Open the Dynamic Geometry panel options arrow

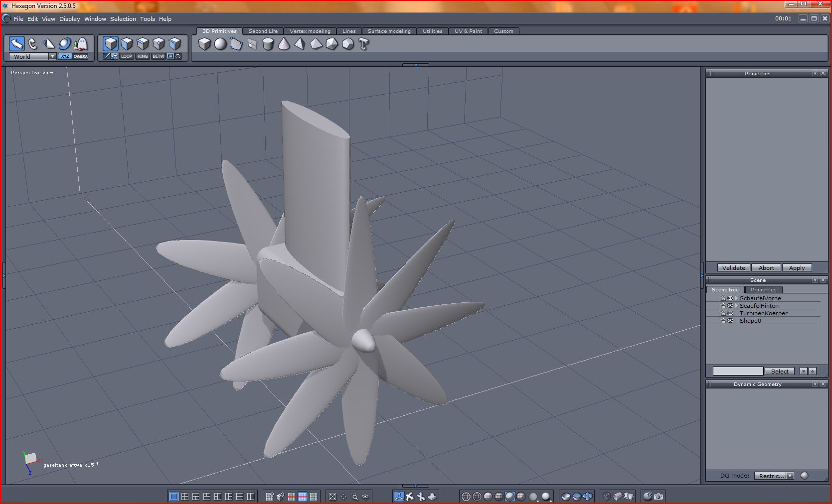click(815, 384)
